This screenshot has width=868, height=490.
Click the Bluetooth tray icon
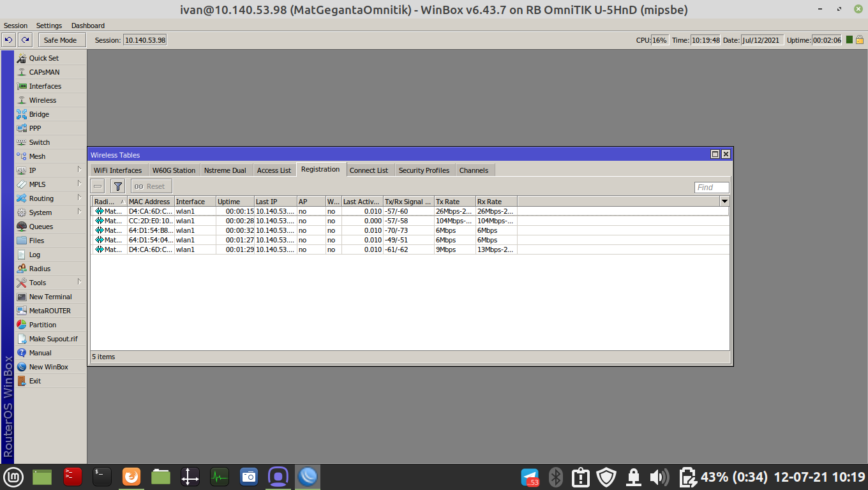click(x=556, y=477)
